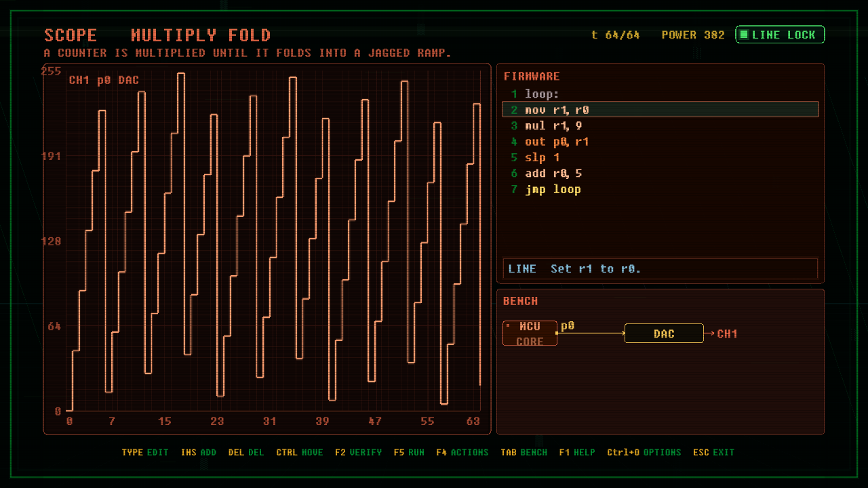Click the MULTIPLY FOLD puzzle title
This screenshot has width=868, height=488.
201,35
